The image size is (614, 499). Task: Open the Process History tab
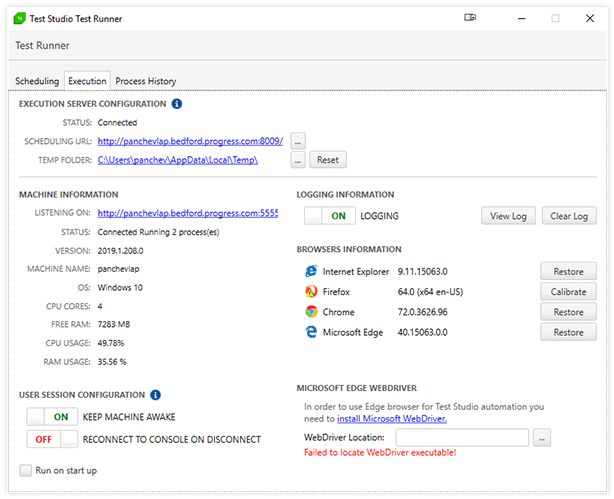coord(146,81)
